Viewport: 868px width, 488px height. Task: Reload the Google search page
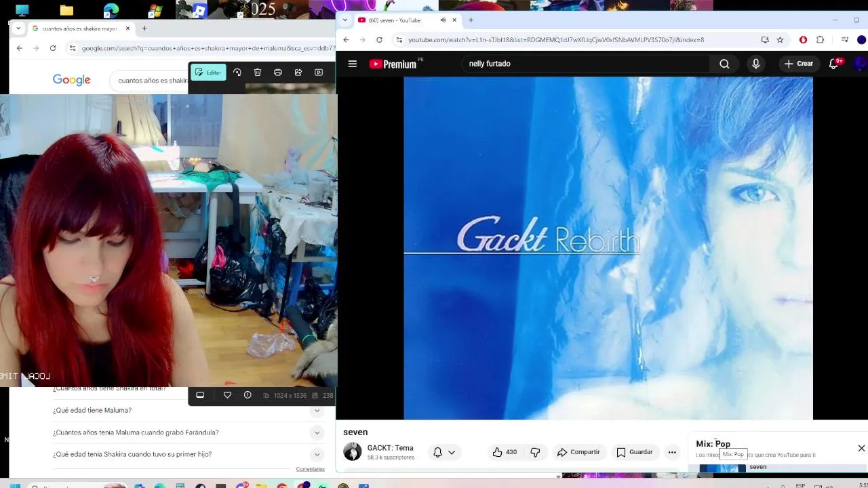point(53,48)
